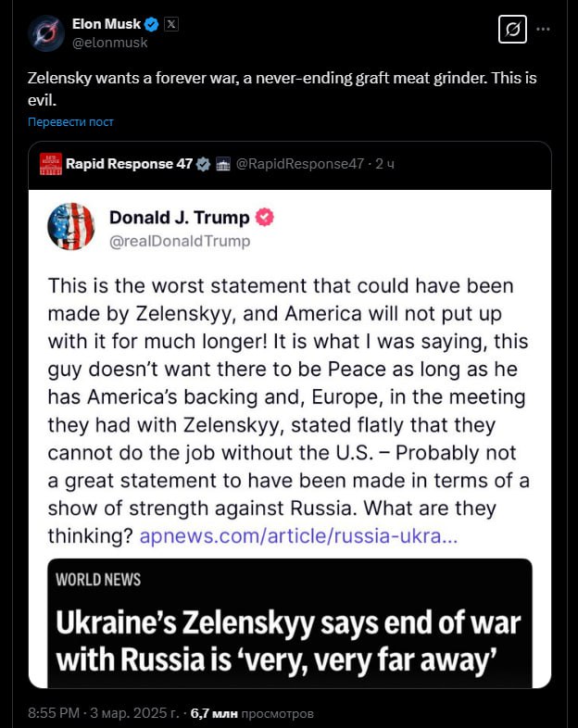Screen dimensions: 578x728
Task: Click the White House affiliation icon
Action: tap(222, 164)
